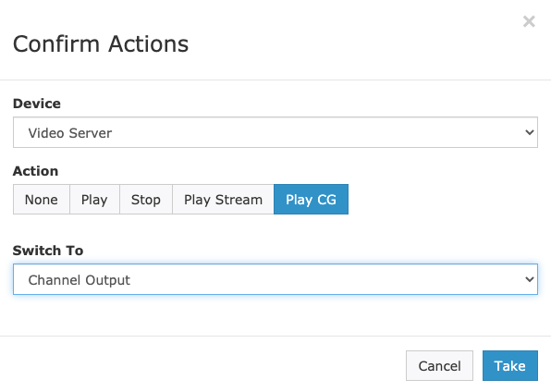551x392 pixels.
Task: Click the empty footer space left of Cancel
Action: 201,365
